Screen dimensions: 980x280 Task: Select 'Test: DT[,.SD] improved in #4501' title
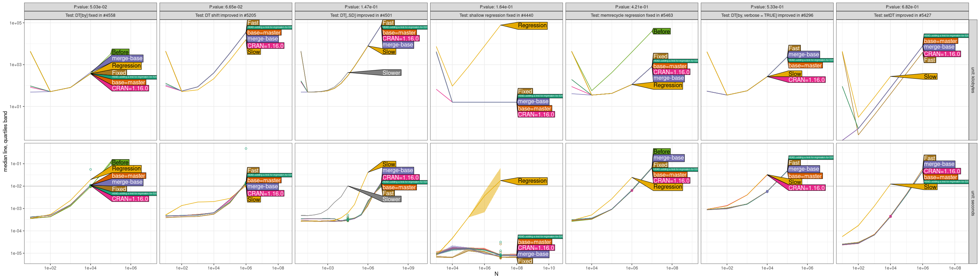pos(361,15)
